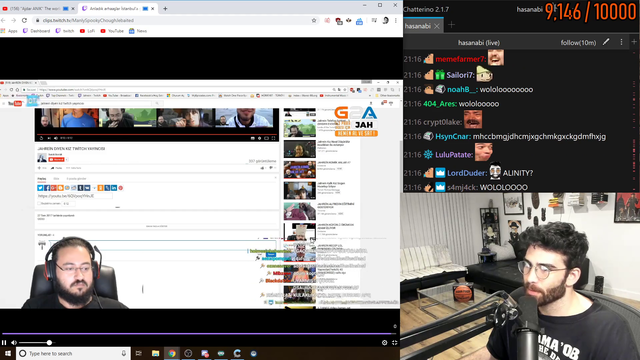The width and height of the screenshot is (640, 360).
Task: Click the purple clip progress bar
Action: tap(199, 333)
